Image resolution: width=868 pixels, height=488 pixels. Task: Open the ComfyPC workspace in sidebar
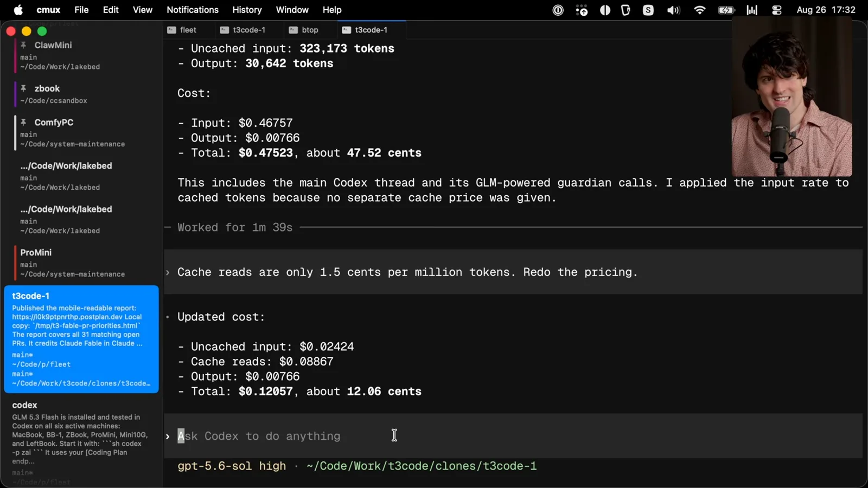coord(81,133)
